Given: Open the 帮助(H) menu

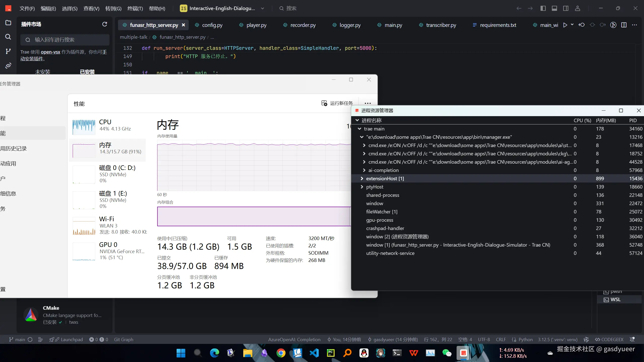Looking at the screenshot, I should tap(157, 8).
